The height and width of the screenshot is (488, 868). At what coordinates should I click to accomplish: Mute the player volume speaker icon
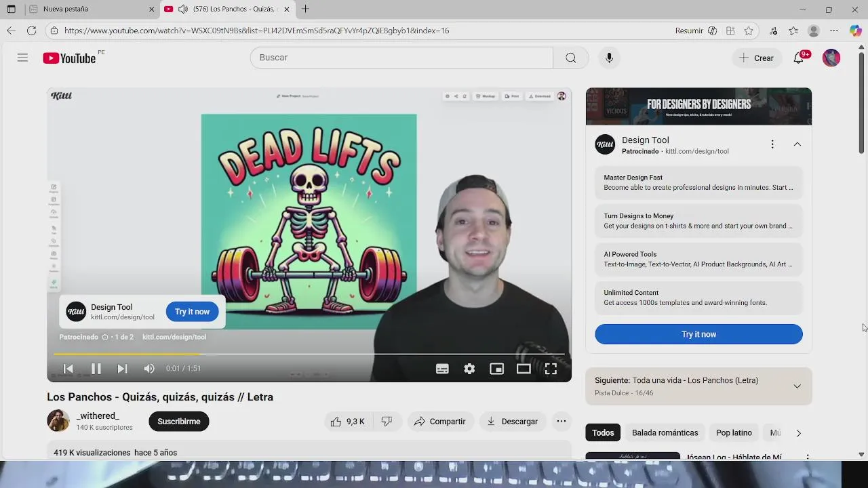(149, 369)
